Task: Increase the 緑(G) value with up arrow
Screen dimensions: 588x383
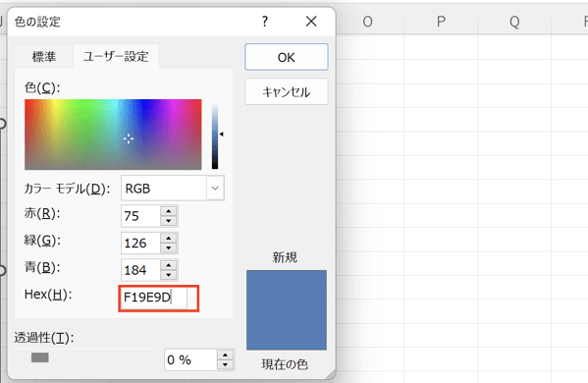Action: pyautogui.click(x=169, y=238)
